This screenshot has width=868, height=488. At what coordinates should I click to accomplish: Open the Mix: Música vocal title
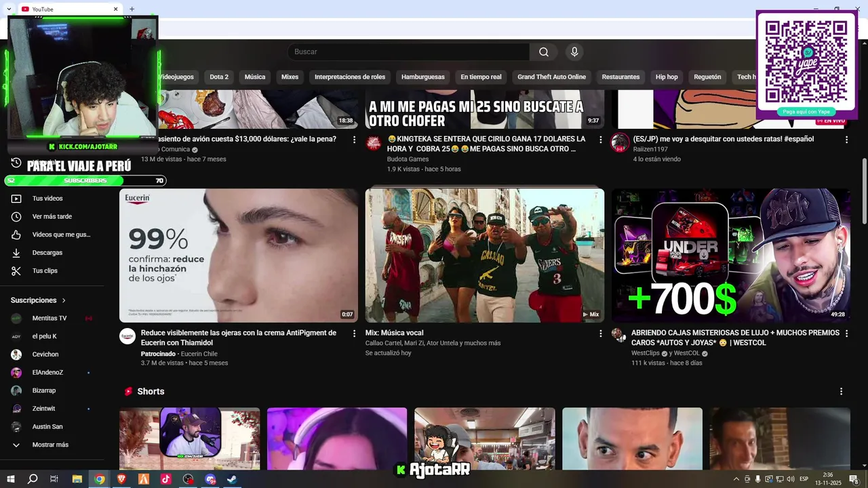pos(394,333)
